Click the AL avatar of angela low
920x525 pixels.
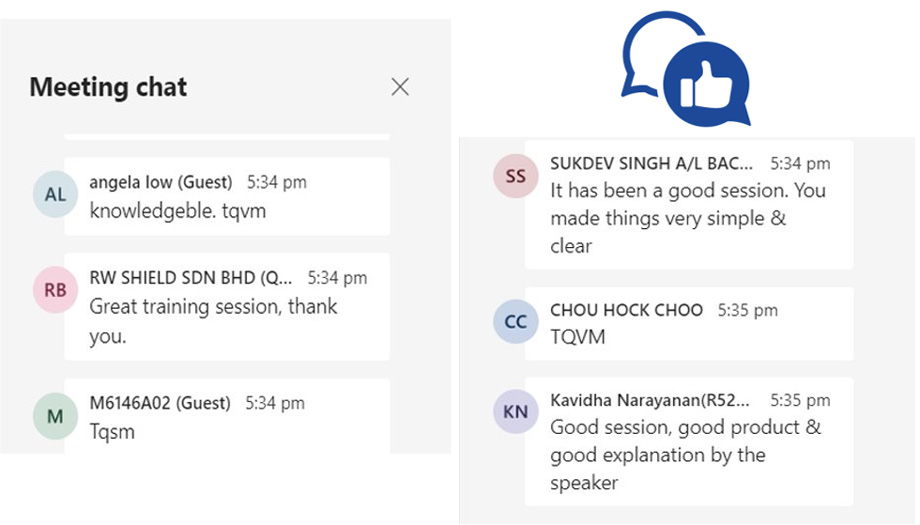55,194
